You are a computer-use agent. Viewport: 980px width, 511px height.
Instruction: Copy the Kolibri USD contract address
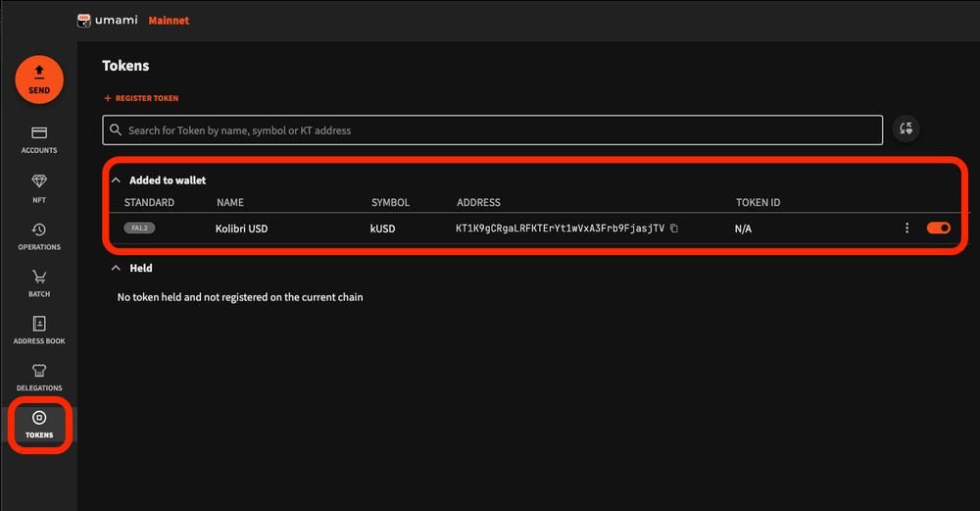674,229
